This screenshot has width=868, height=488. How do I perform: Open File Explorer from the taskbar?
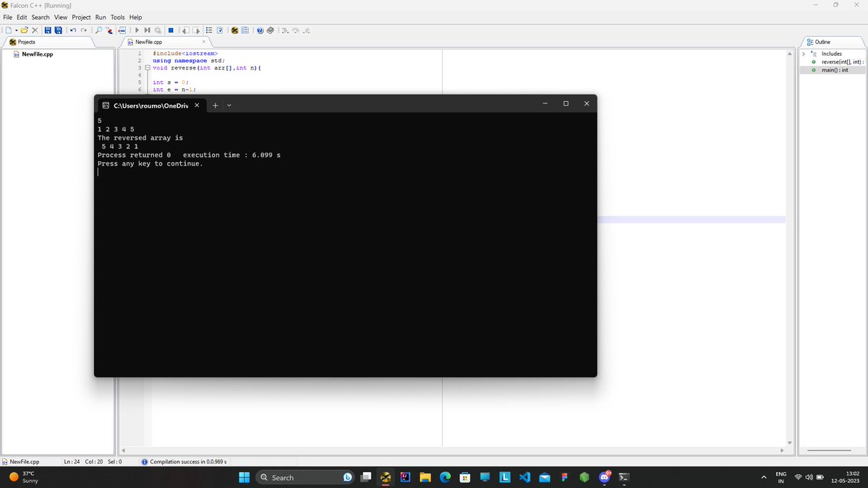click(x=425, y=477)
